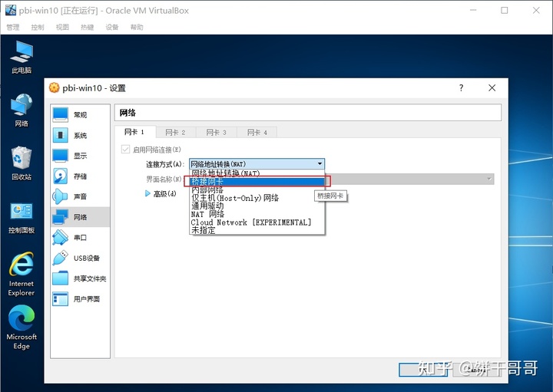Image resolution: width=553 pixels, height=392 pixels.
Task: Choose 桥接网卡 in the list
Action: click(257, 181)
